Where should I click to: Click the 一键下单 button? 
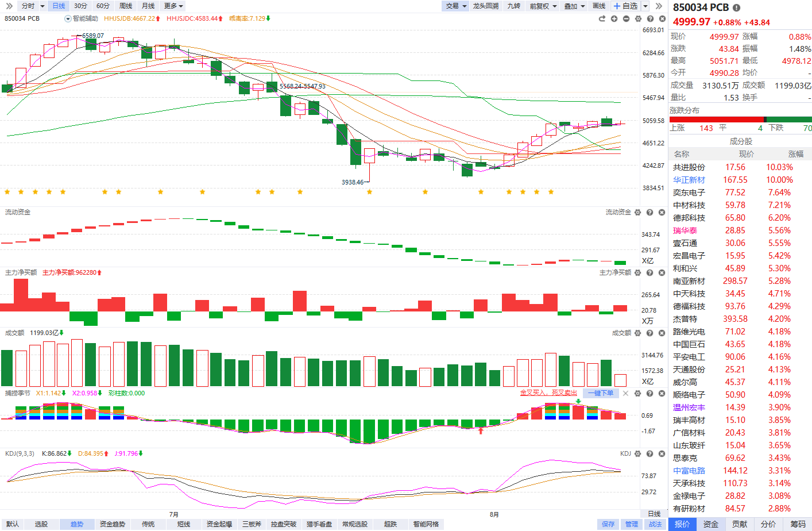pos(601,393)
